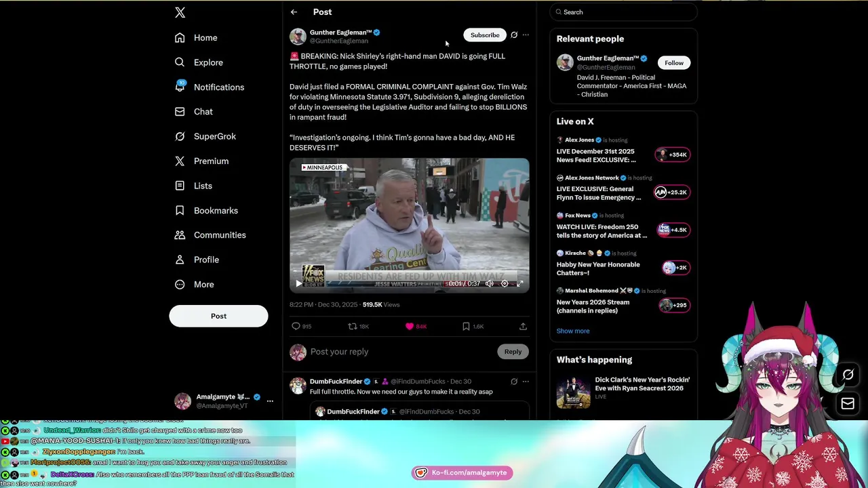Click +295 badge for Marshal Bohemond
Image resolution: width=868 pixels, height=488 pixels.
[674, 306]
